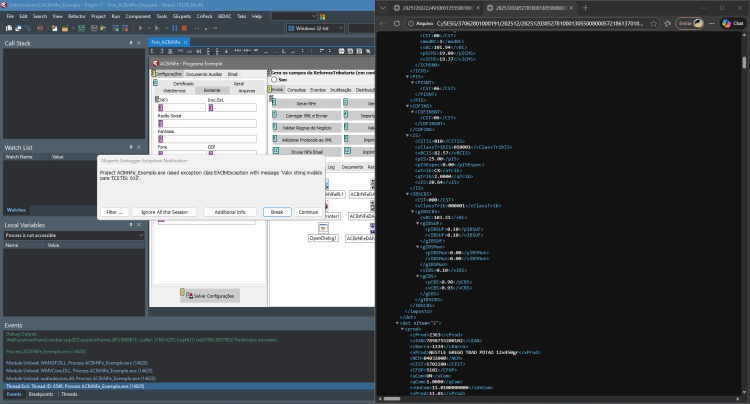This screenshot has height=404, width=750.
Task: Close the Call Stack panel
Action: pos(139,43)
